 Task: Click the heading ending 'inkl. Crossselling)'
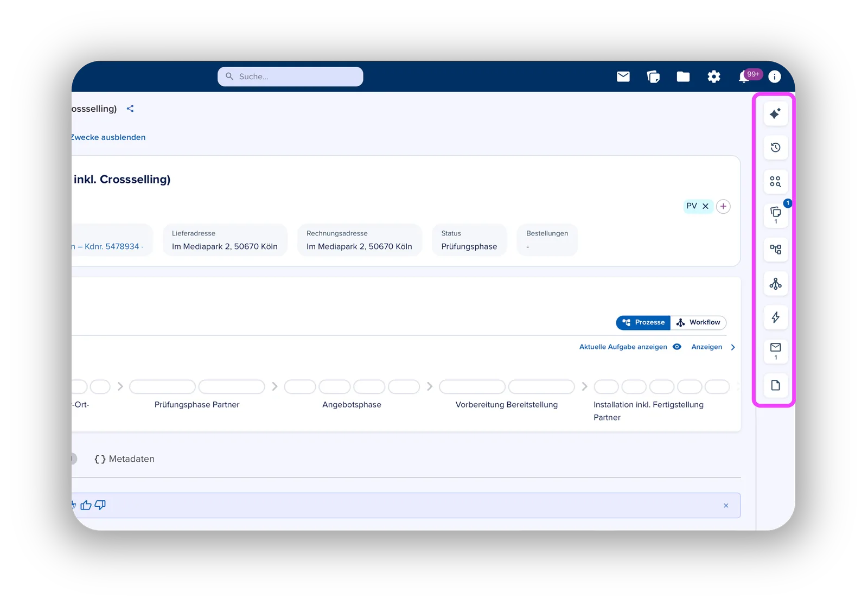tap(122, 180)
